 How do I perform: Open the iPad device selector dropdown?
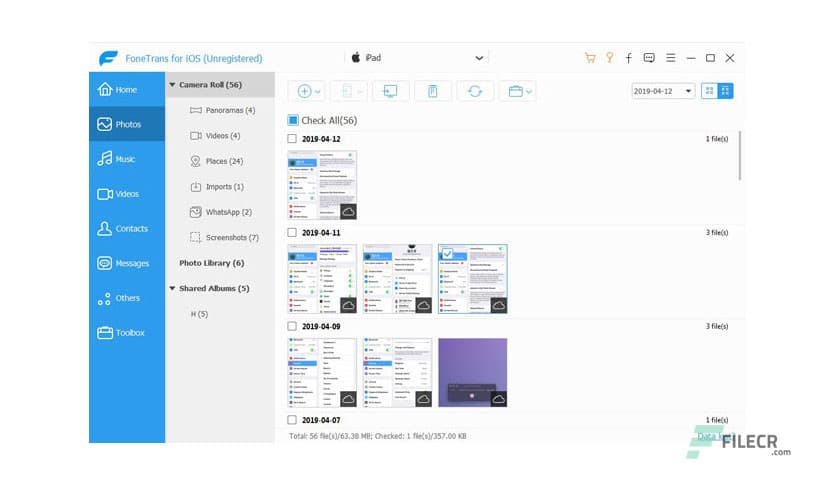click(417, 58)
